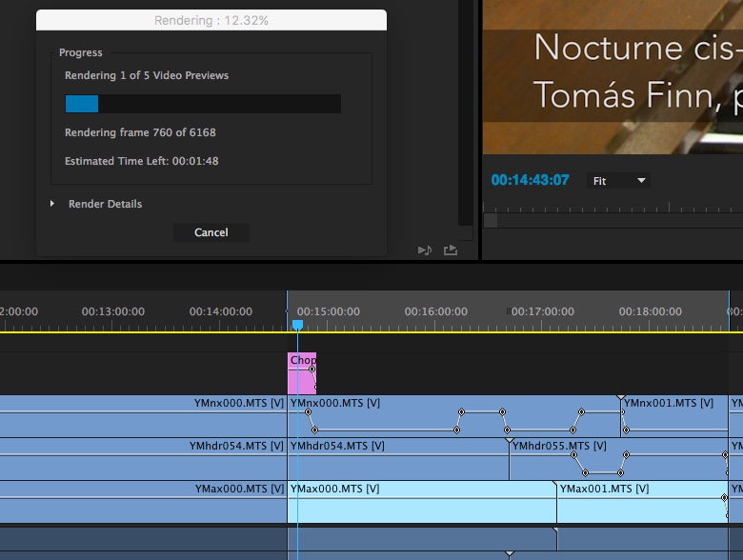This screenshot has width=743, height=560.
Task: Click the audio playback icon below the dialog
Action: point(425,250)
